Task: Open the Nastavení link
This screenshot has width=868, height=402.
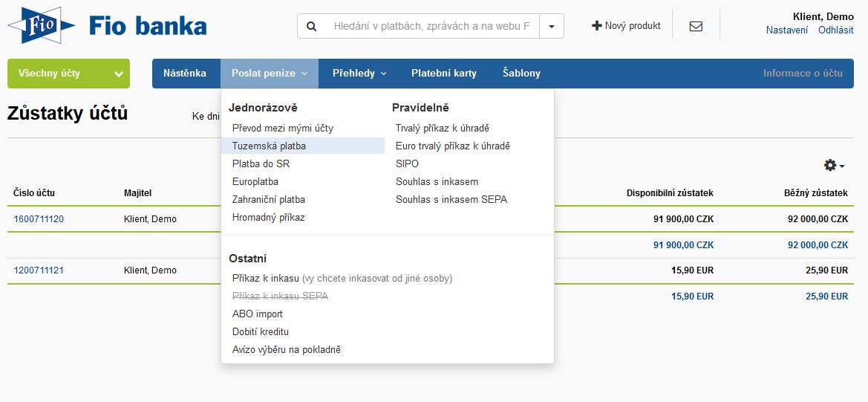Action: [786, 30]
